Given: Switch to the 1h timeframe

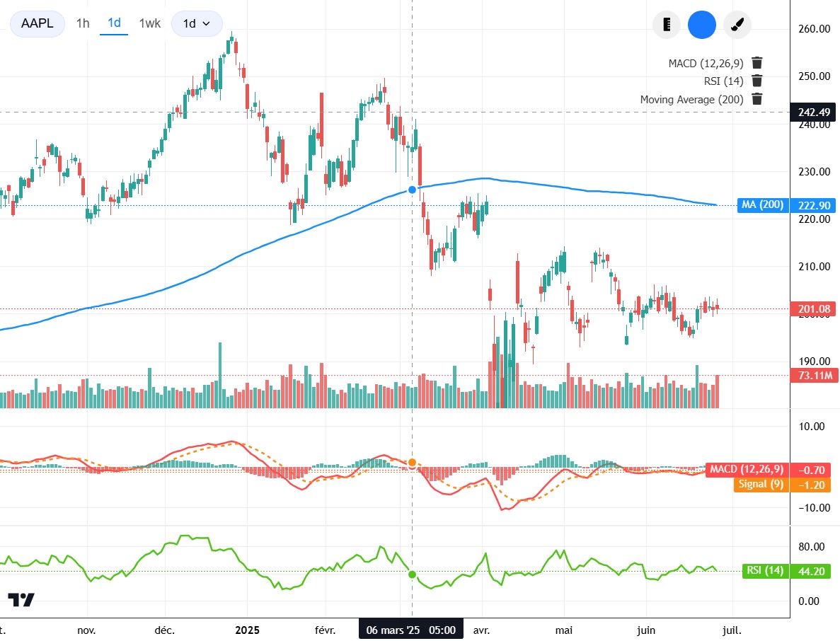Looking at the screenshot, I should 83,23.
